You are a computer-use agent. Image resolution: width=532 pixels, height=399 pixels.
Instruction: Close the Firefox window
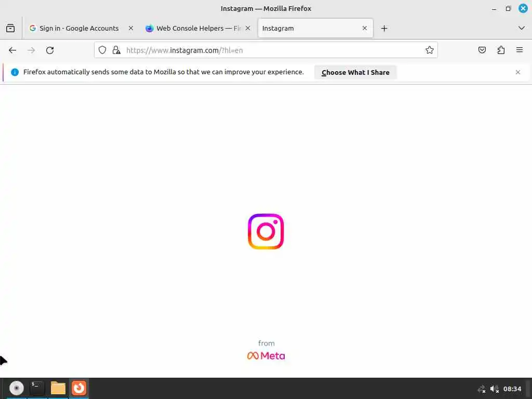point(523,8)
